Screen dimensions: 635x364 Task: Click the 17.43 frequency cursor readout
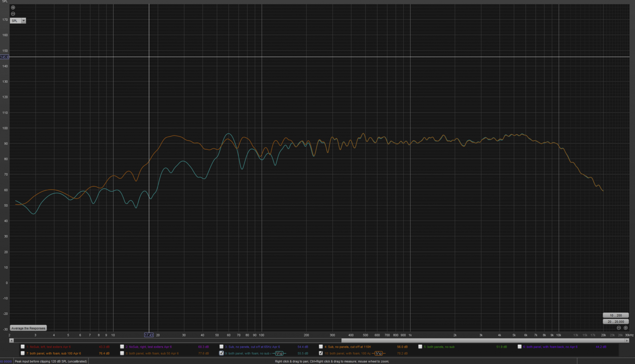(149, 335)
